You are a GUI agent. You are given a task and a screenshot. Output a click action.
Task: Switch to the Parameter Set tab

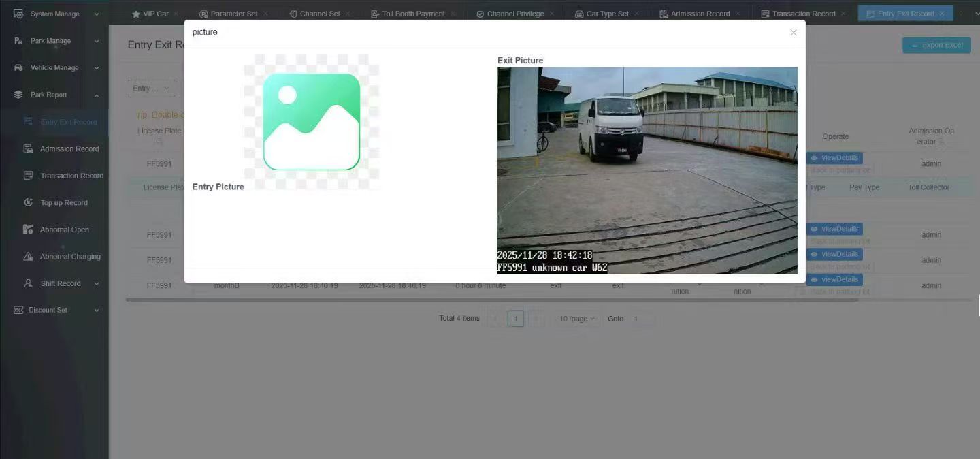tap(234, 14)
